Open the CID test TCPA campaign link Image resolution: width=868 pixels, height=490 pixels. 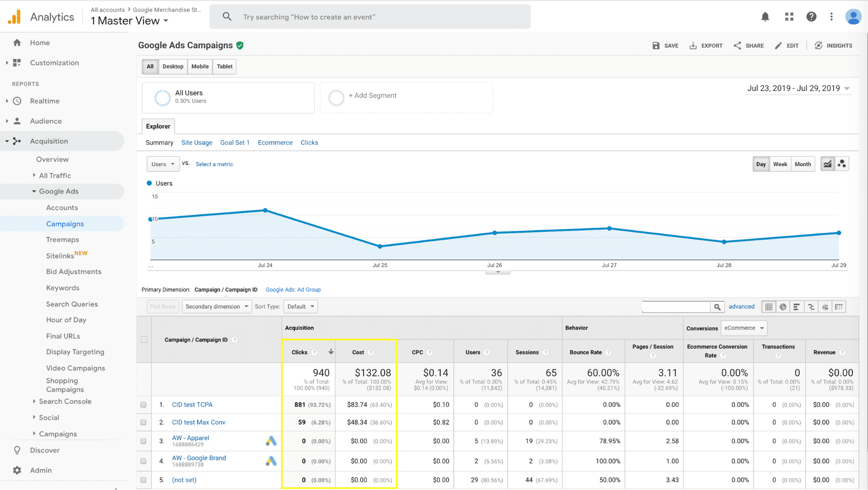tap(192, 405)
